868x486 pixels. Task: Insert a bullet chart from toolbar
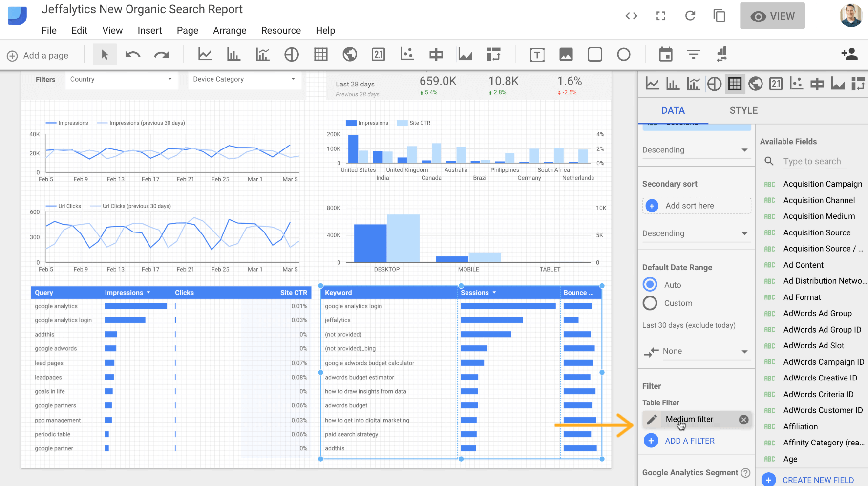(x=436, y=54)
